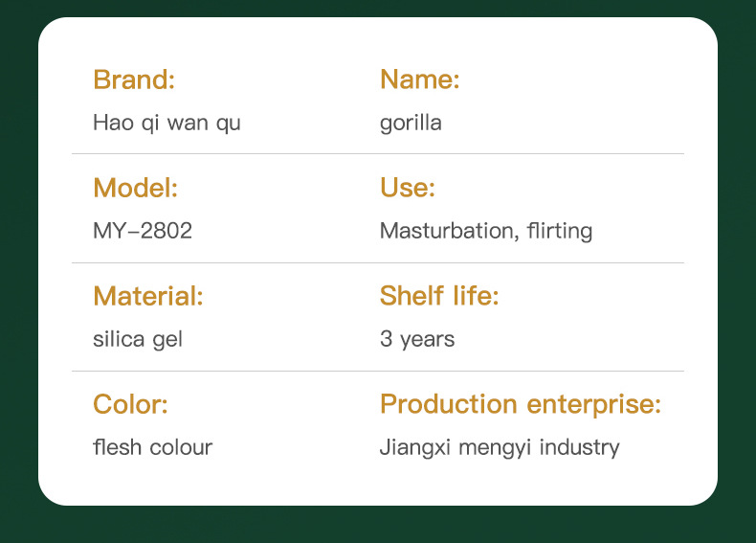756x543 pixels.
Task: Click the "Use:" heading label
Action: 408,188
